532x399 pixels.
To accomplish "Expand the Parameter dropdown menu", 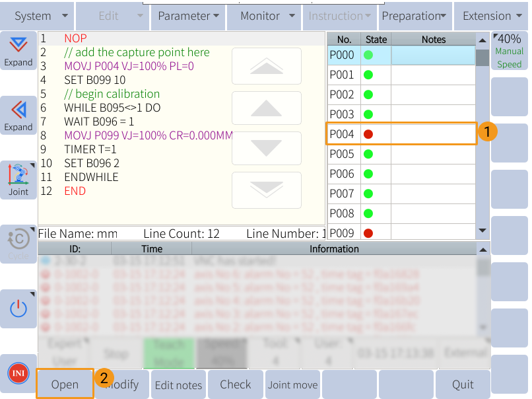I will (x=188, y=16).
